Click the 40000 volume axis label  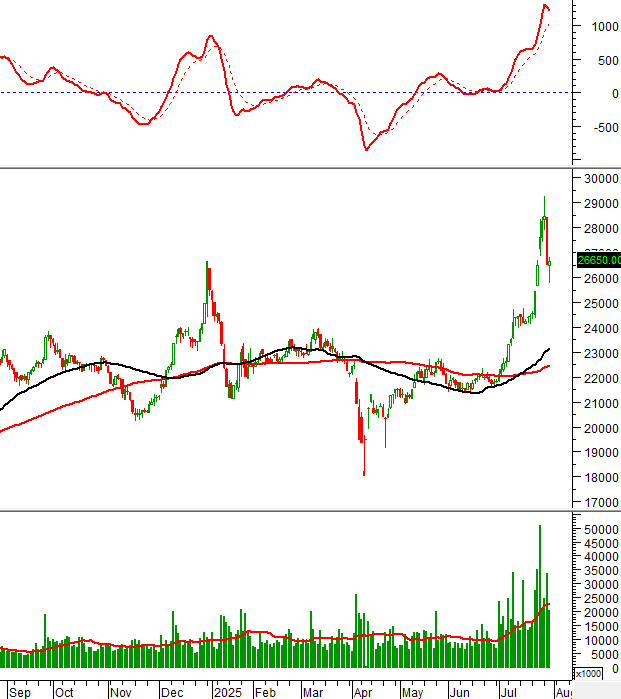(x=601, y=557)
